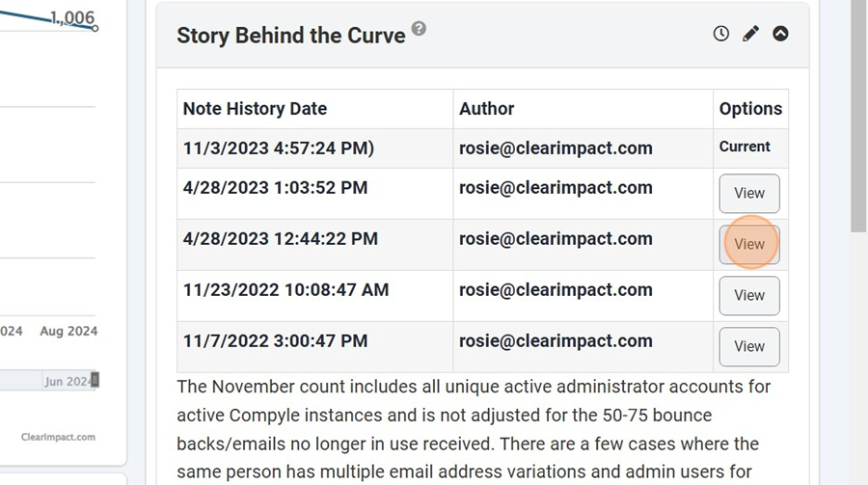View the 11/23/2022 10:08:47 AM note
The image size is (868, 485).
pos(749,295)
